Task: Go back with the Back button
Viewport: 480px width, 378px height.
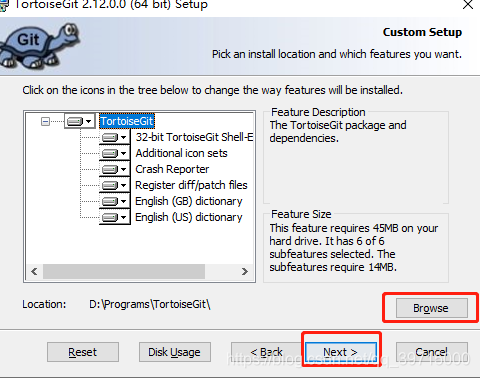Action: pyautogui.click(x=267, y=352)
